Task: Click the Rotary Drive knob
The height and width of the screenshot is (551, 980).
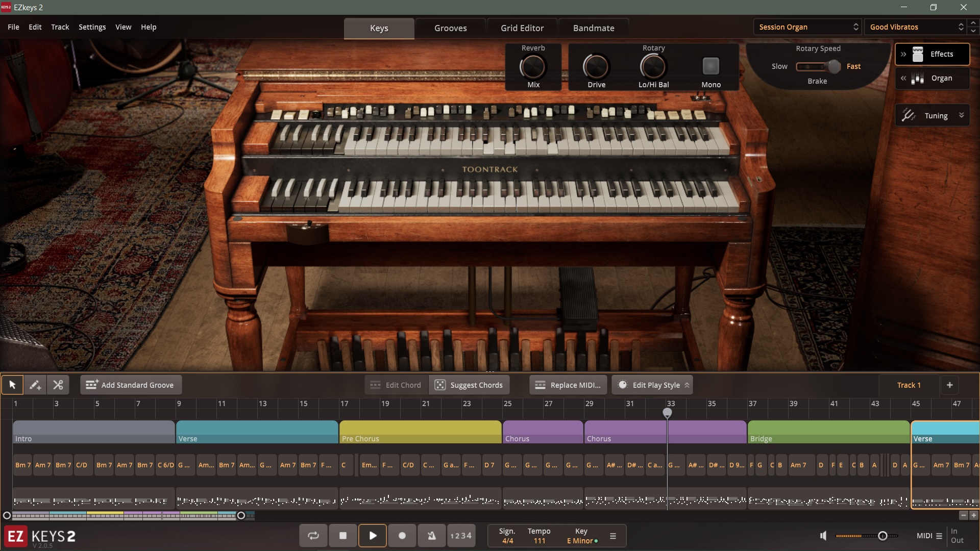Action: (596, 67)
